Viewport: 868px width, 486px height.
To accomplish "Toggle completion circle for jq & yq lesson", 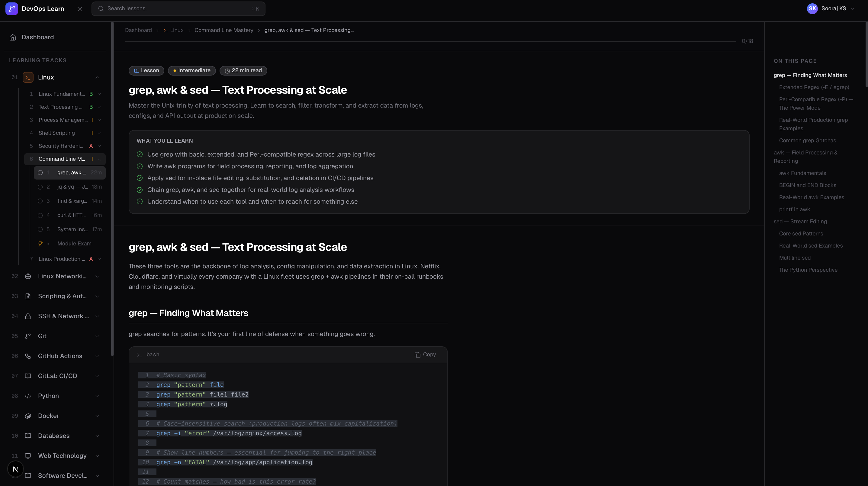I will pyautogui.click(x=40, y=187).
